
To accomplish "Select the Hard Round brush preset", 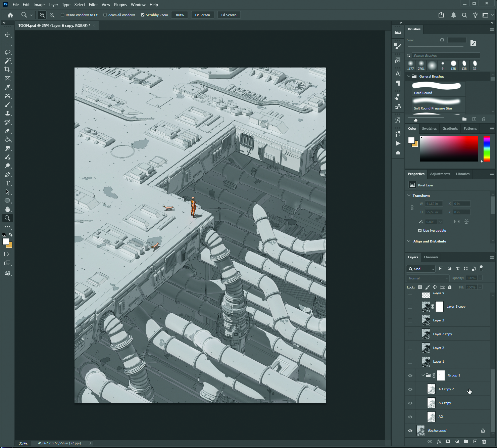I will [438, 89].
